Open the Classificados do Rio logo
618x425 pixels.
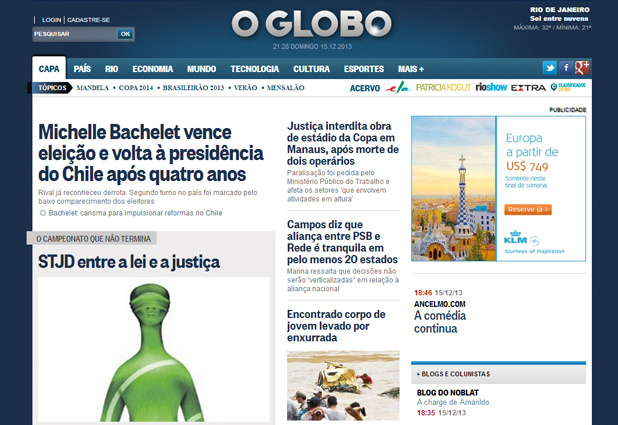point(569,88)
